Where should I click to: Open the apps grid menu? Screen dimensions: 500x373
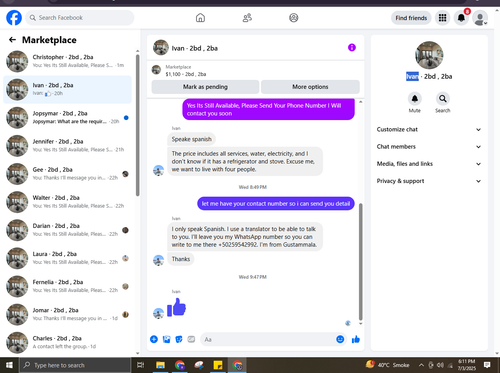tap(442, 18)
